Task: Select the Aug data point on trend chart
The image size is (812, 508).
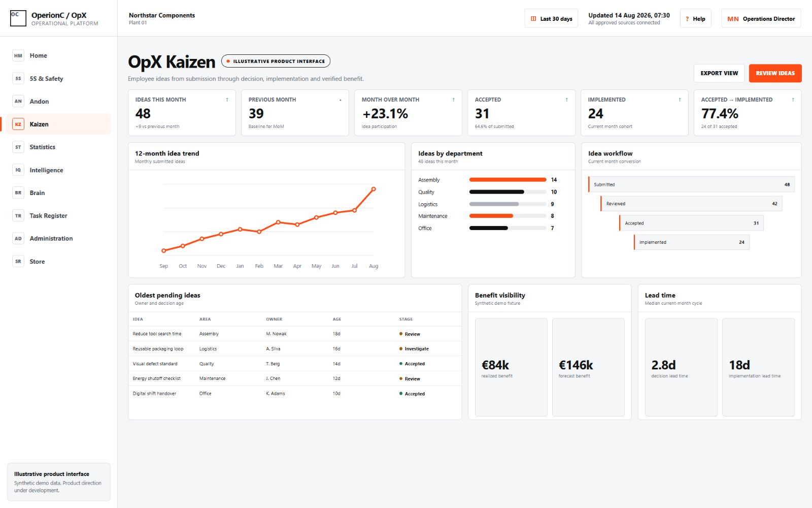Action: (374, 189)
